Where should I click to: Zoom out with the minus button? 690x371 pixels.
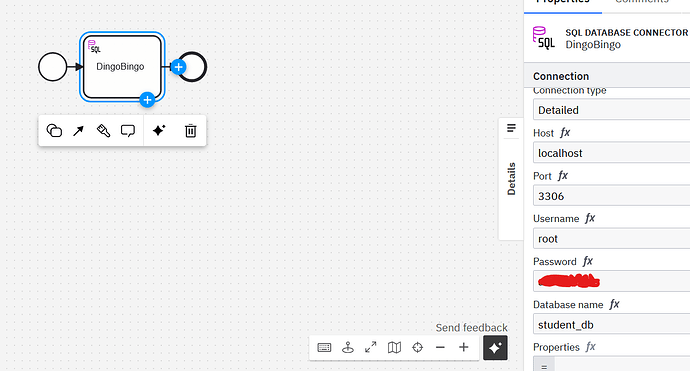click(440, 348)
